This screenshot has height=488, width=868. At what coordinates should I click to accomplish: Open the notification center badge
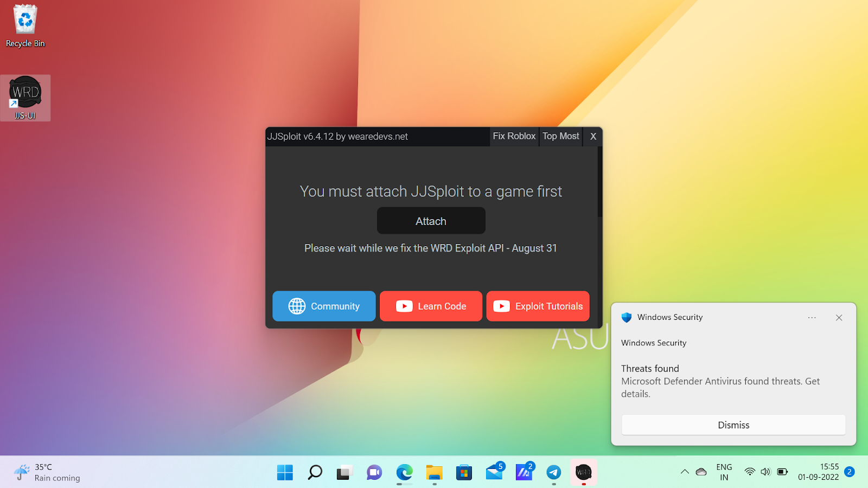[850, 472]
